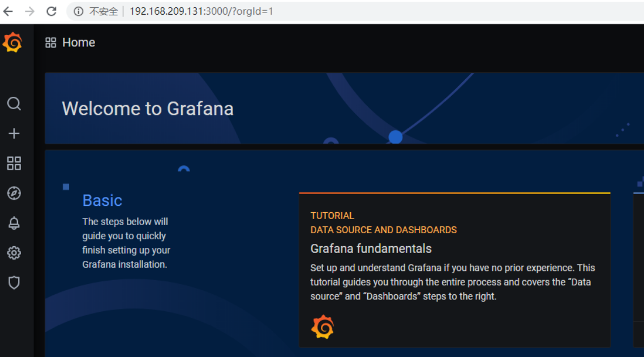Reload the browser page

tap(51, 11)
